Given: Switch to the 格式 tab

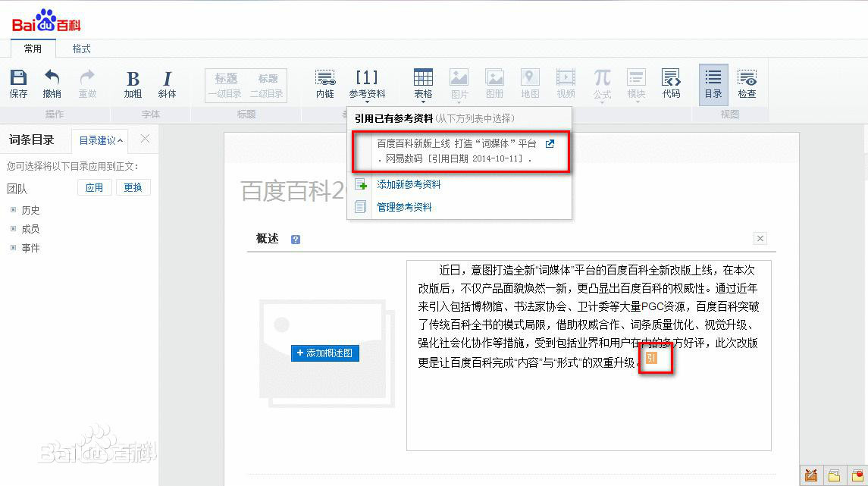Looking at the screenshot, I should (x=80, y=48).
